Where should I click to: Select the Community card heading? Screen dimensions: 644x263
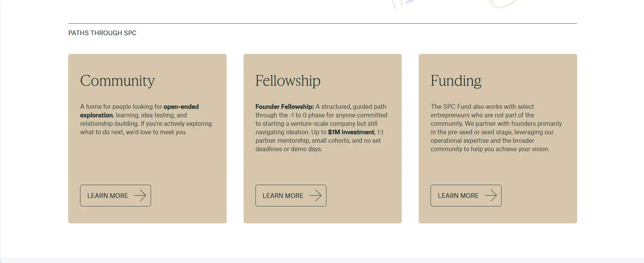[x=117, y=81]
